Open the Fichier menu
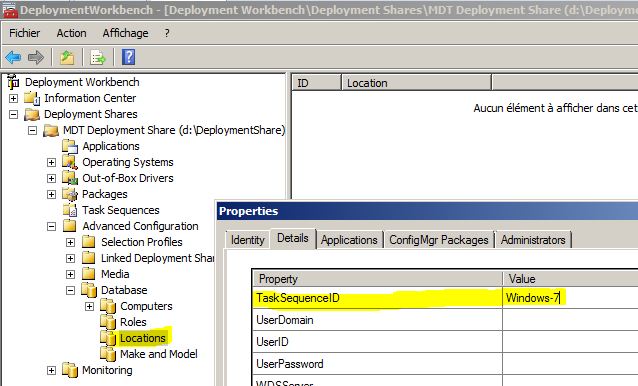This screenshot has width=638, height=386. tap(24, 33)
